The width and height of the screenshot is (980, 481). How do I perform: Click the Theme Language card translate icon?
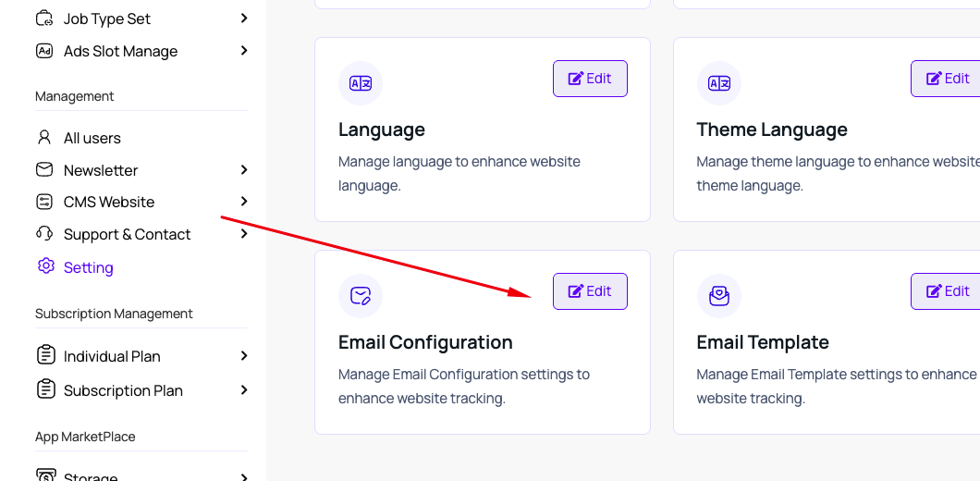(x=718, y=83)
